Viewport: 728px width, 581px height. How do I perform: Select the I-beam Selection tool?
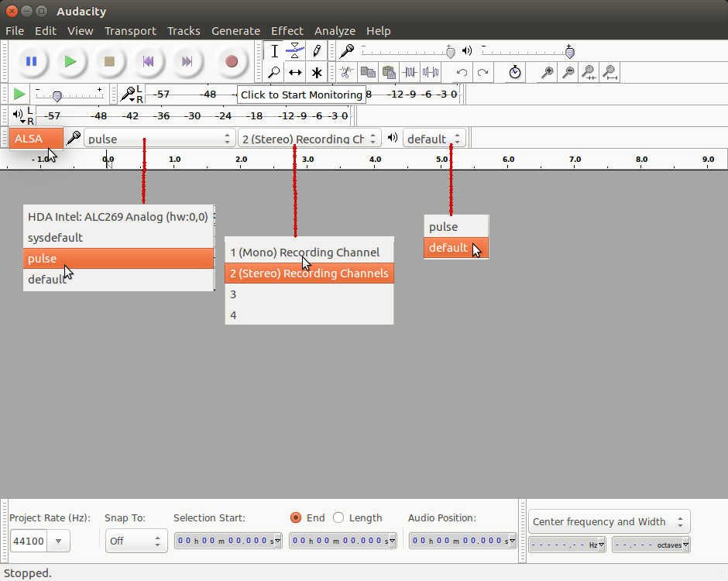pos(274,51)
